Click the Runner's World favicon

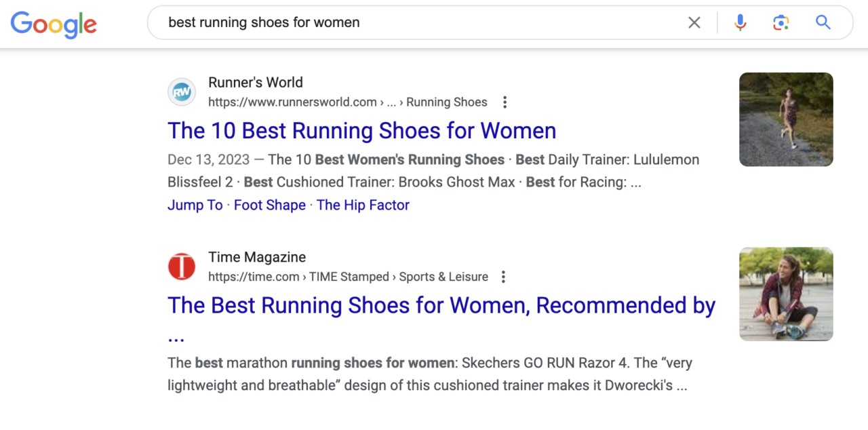tap(182, 92)
